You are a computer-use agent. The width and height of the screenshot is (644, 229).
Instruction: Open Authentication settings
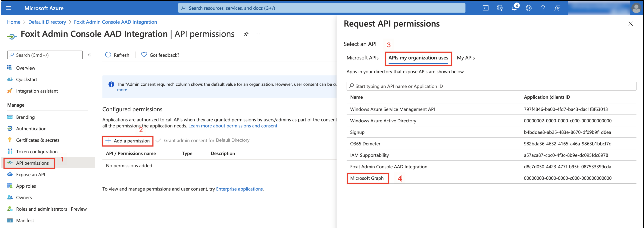click(31, 128)
